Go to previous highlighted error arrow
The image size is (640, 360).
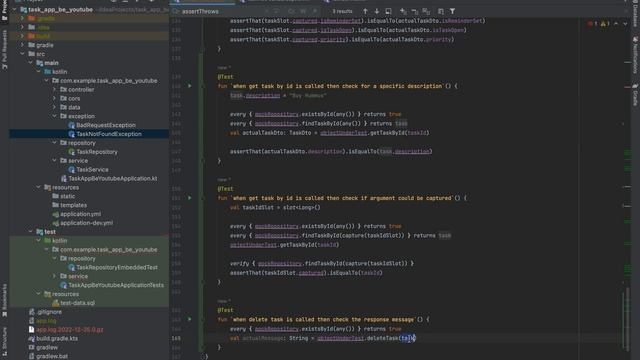coord(616,24)
